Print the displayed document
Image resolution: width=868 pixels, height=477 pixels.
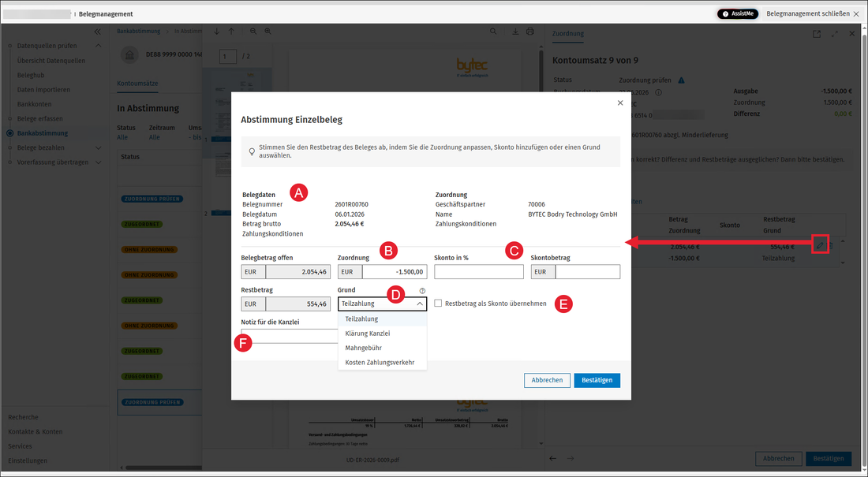530,32
